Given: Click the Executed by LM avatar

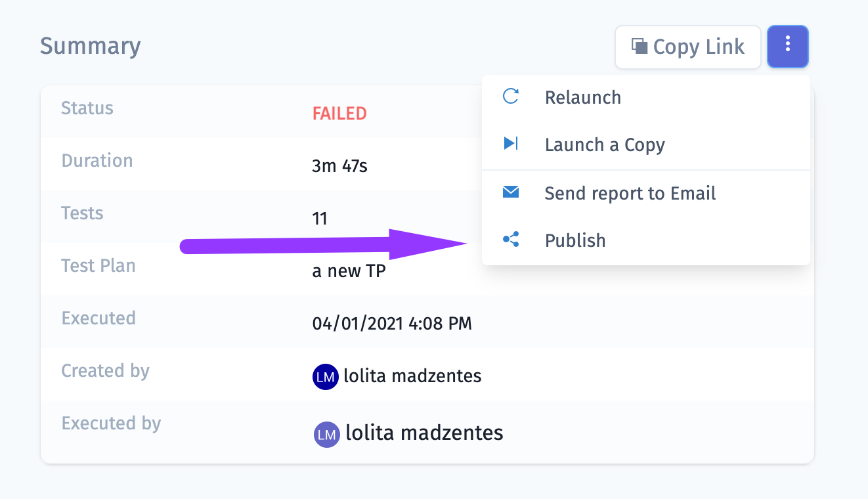Looking at the screenshot, I should (x=327, y=434).
